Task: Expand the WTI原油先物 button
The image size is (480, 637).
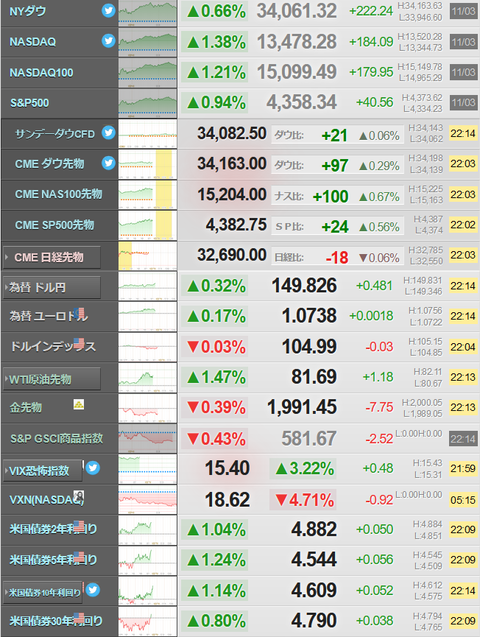Action: coord(52,379)
